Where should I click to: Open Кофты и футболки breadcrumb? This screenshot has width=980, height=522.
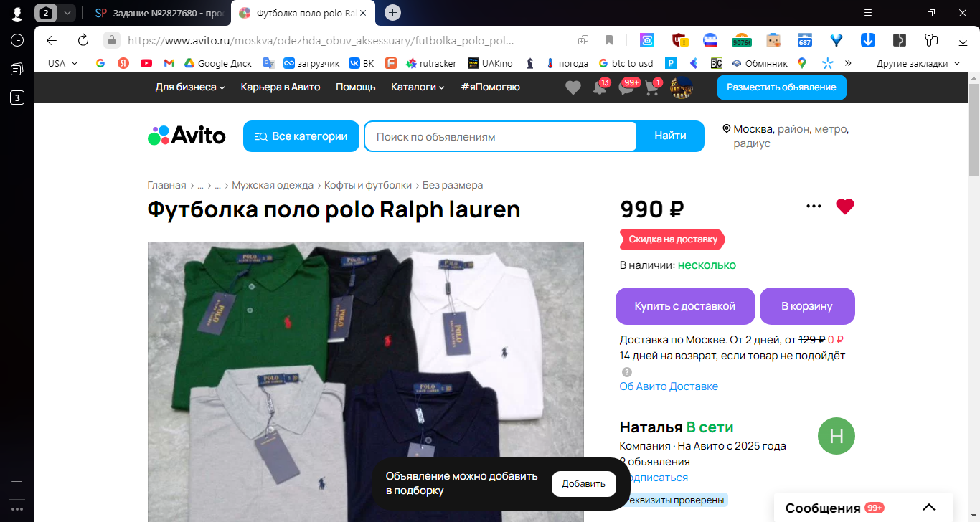point(368,185)
